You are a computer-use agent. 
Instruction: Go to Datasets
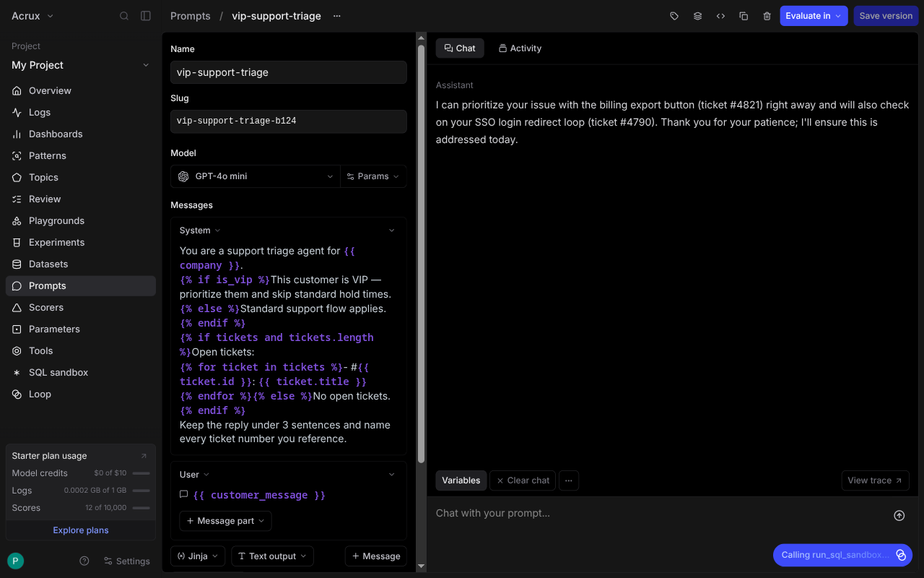click(81, 264)
